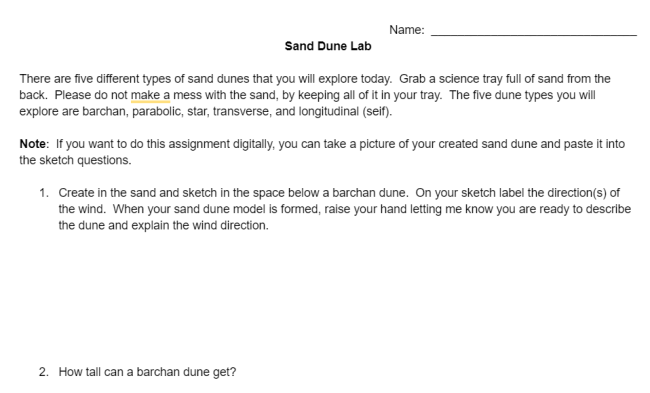Click the word "(seif)" in the paragraph
Image resolution: width=650 pixels, height=393 pixels.
(x=377, y=112)
